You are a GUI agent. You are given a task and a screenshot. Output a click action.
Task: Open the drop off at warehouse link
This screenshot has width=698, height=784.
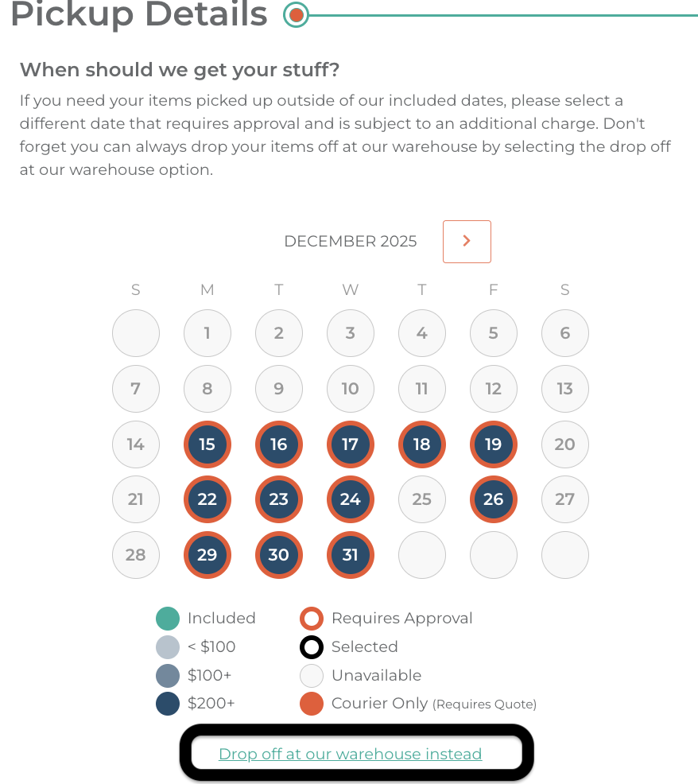350,754
